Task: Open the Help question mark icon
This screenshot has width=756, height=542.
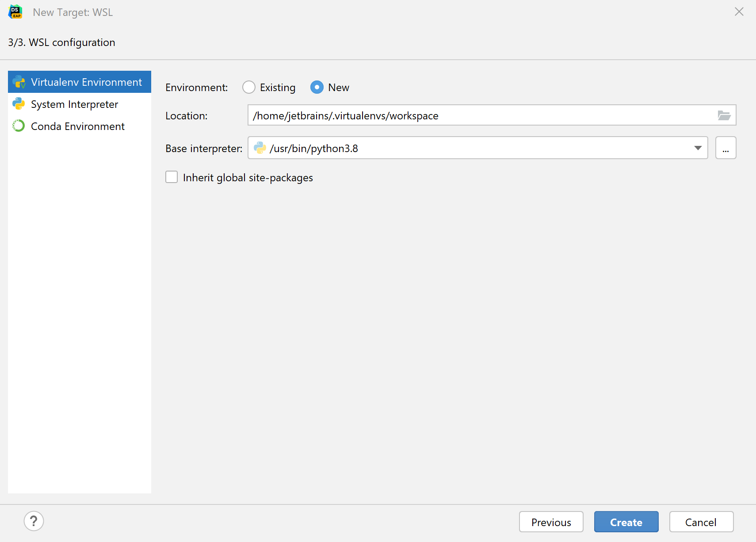Action: click(34, 521)
